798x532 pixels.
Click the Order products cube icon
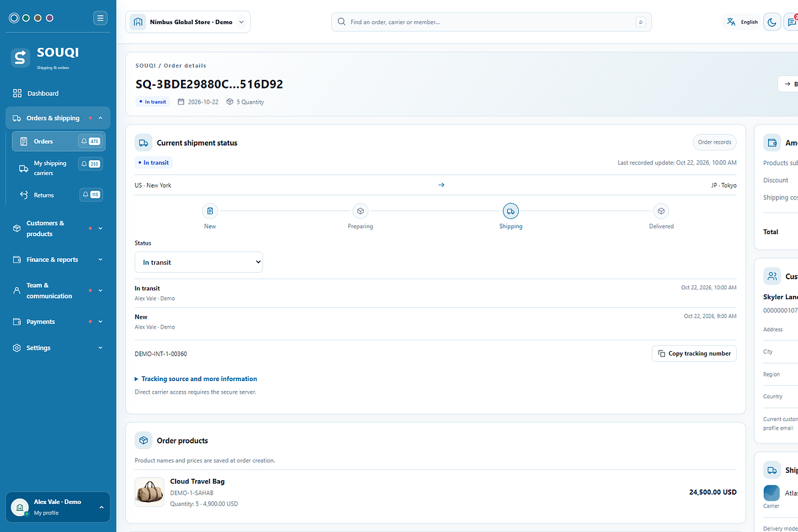144,440
